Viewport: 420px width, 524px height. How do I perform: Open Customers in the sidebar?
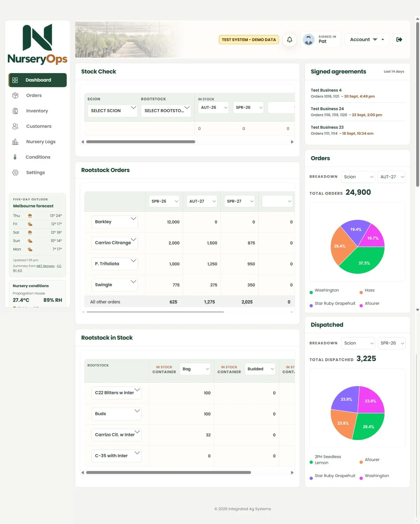pos(37,126)
